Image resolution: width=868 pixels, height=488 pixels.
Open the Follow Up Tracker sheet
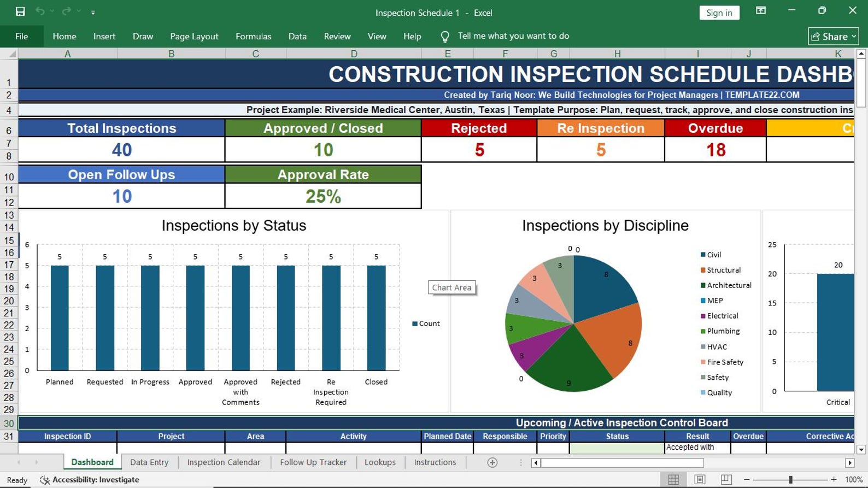(x=313, y=462)
